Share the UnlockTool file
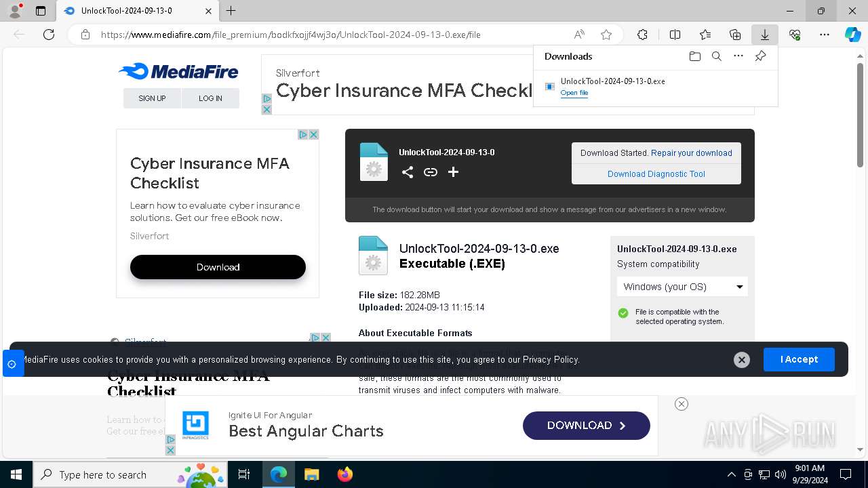This screenshot has width=868, height=488. point(407,172)
